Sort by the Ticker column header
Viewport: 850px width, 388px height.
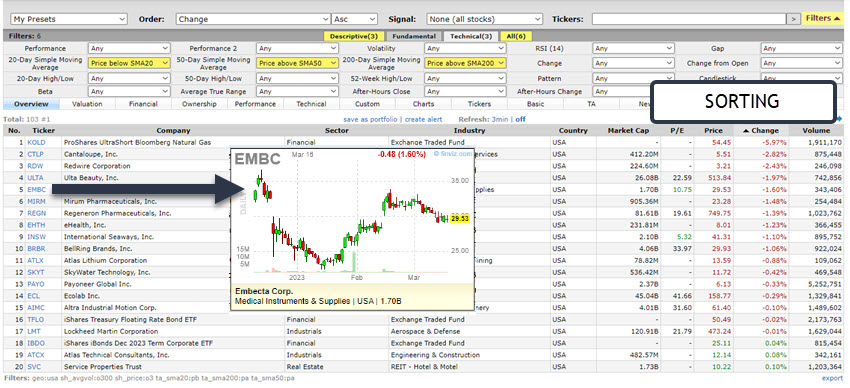tap(43, 131)
